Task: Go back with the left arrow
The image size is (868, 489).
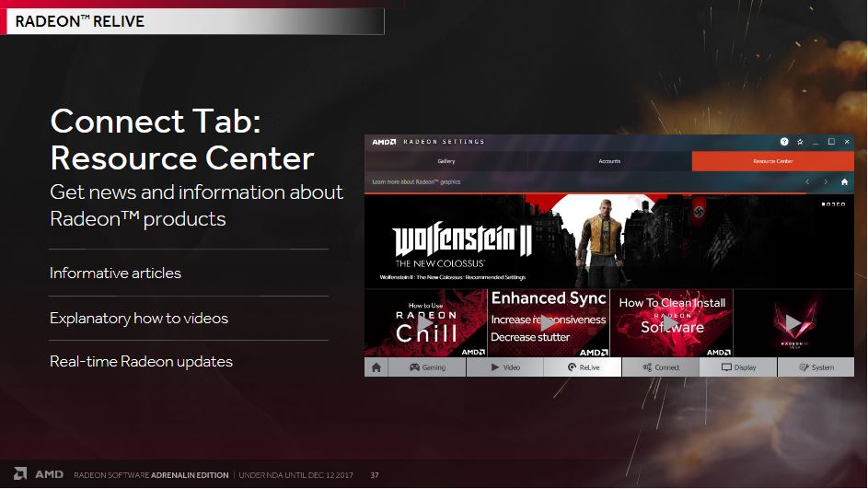Action: tap(807, 181)
